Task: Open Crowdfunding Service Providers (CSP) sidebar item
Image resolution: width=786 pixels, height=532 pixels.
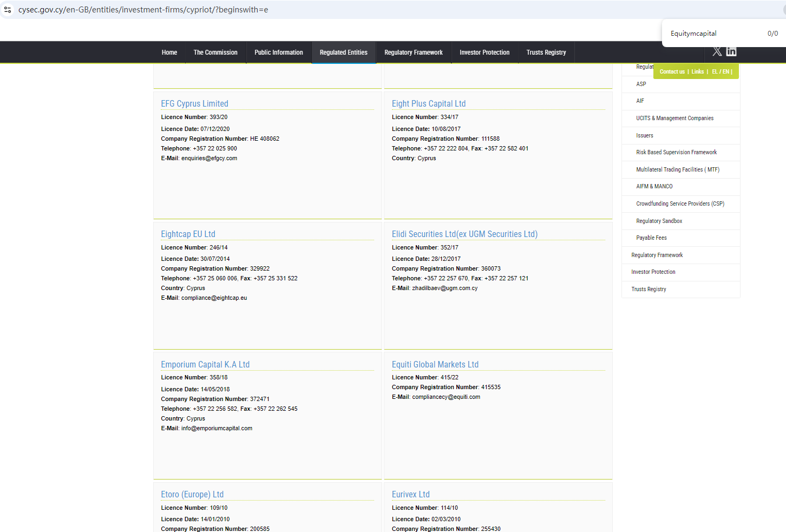Action: pos(680,204)
